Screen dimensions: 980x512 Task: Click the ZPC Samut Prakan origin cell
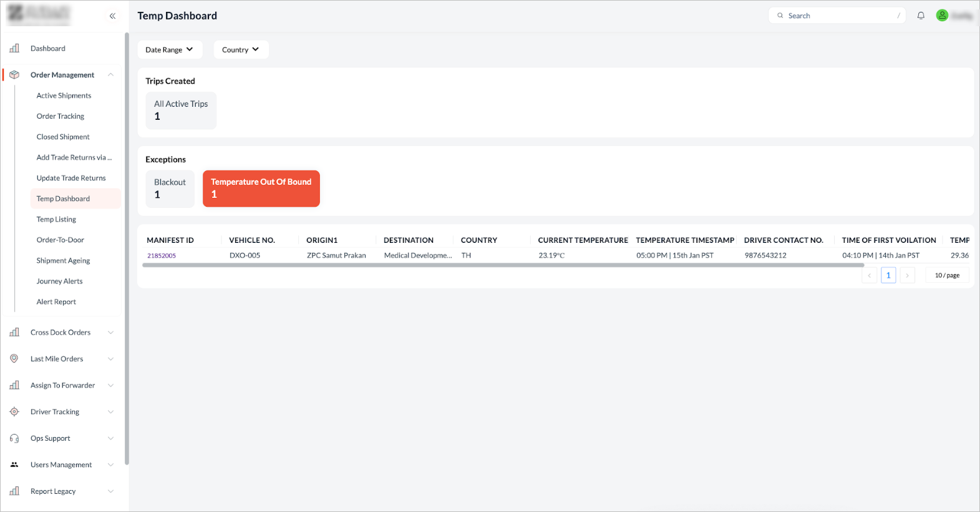click(x=336, y=255)
